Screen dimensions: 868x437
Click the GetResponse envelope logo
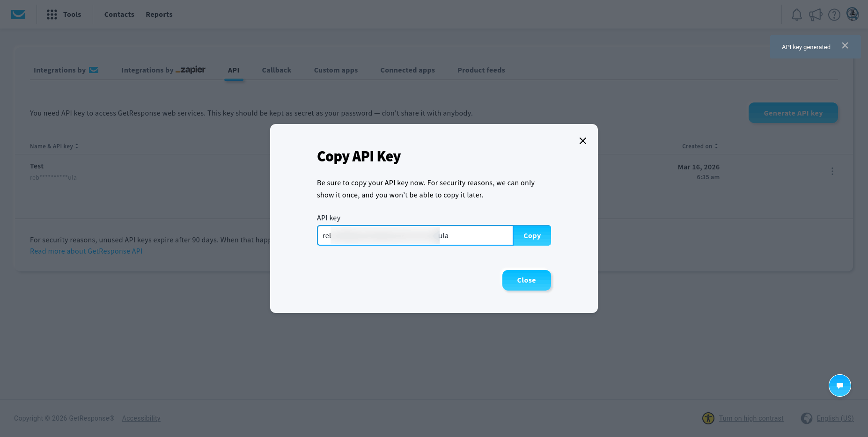coord(18,15)
